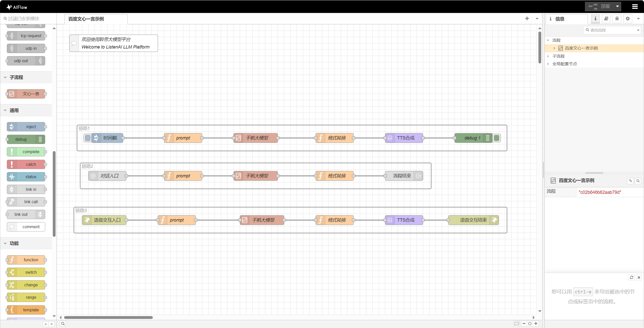Click the search flows magnifier icon
Image resolution: width=644 pixels, height=328 pixels.
pos(63,324)
